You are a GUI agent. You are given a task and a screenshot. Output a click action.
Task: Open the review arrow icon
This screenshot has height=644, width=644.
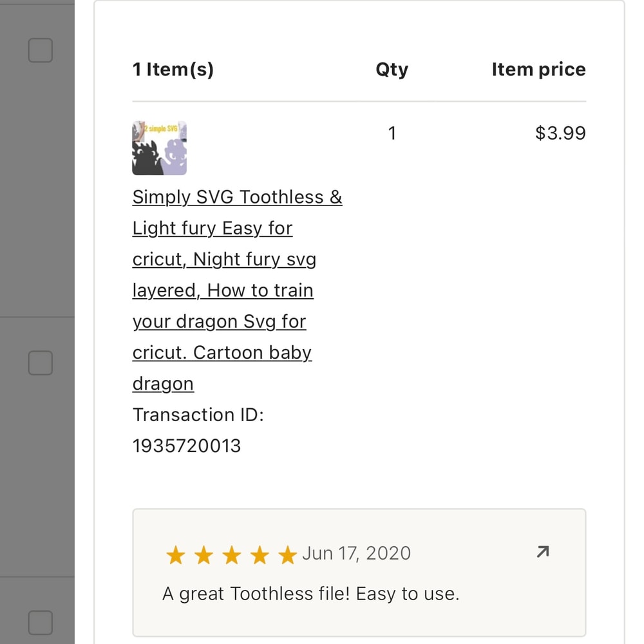pos(543,552)
